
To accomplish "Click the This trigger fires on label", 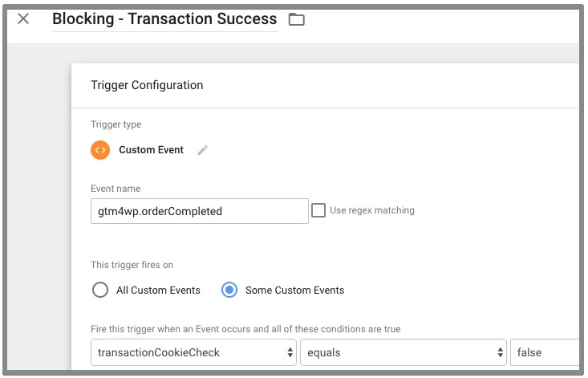I will [x=132, y=265].
